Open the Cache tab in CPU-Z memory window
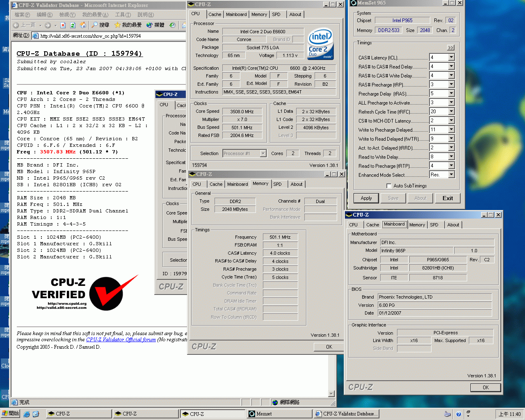The height and width of the screenshot is (420, 525). coord(216,184)
